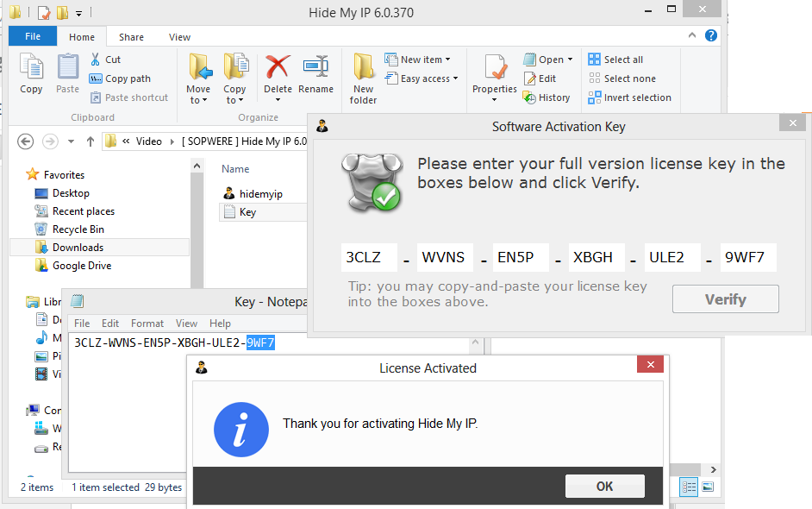Image resolution: width=812 pixels, height=509 pixels.
Task: Go up one folder level
Action: (x=91, y=141)
